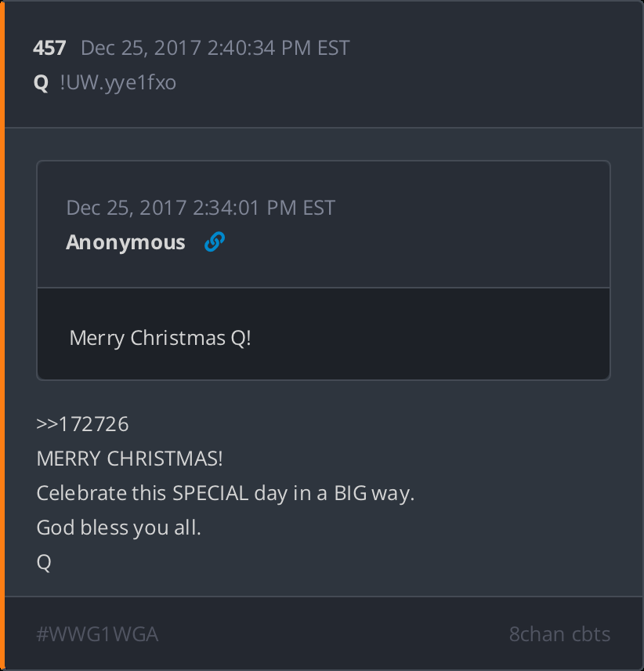The width and height of the screenshot is (644, 671).
Task: Click the "Merry Christmas Q!" quoted text
Action: point(160,338)
